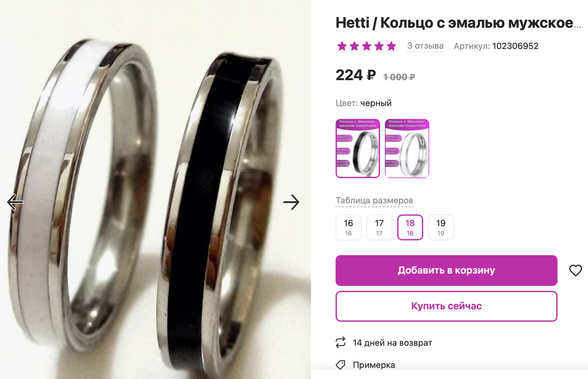This screenshot has height=379, width=588.
Task: Open the 3 отзыва reviews link
Action: [425, 46]
